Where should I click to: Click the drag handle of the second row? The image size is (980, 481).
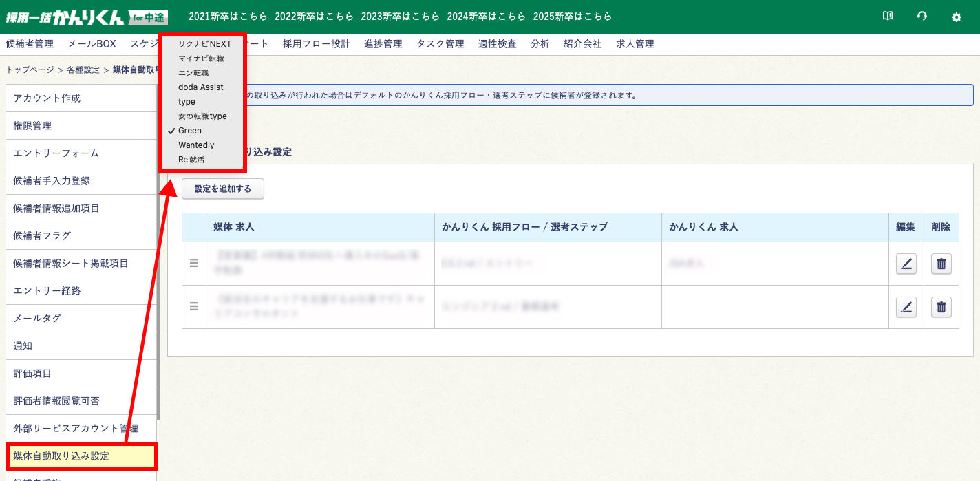click(194, 306)
